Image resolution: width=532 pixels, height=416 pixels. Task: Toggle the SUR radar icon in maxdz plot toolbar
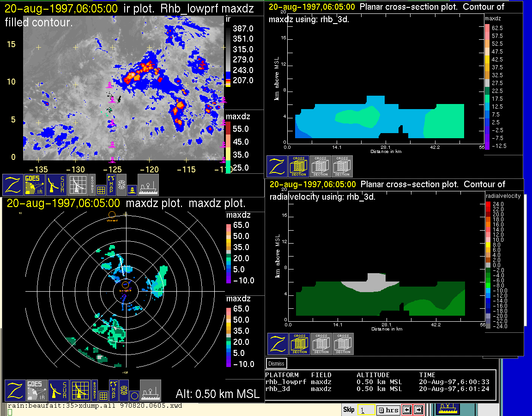click(59, 390)
